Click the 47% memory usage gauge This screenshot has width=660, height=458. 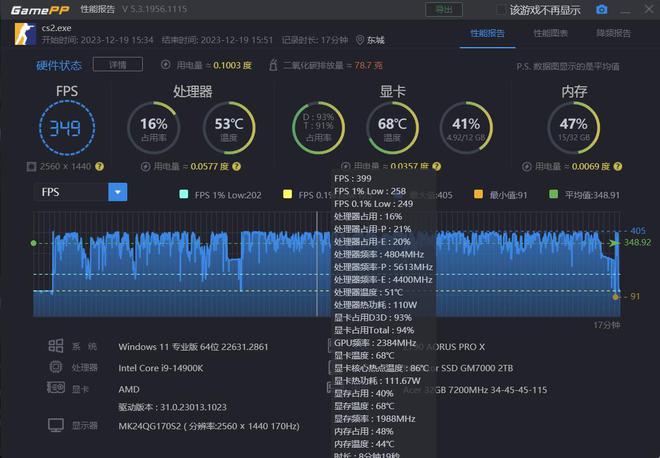pos(573,128)
